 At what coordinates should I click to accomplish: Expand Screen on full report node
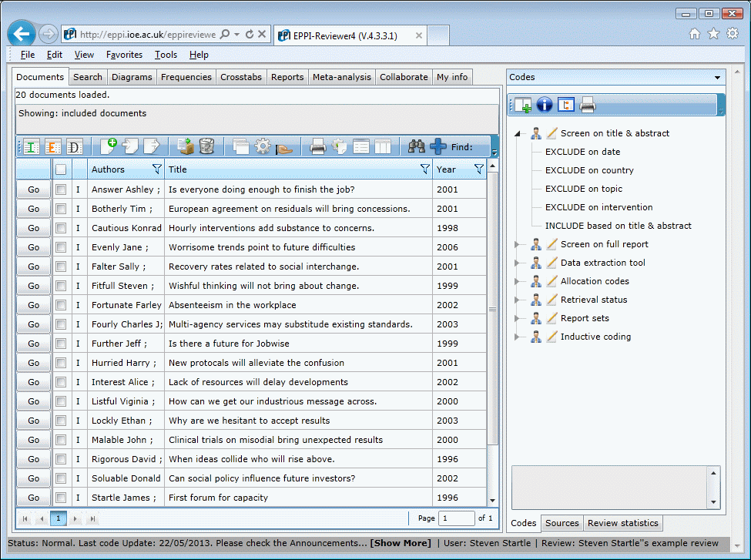[518, 244]
